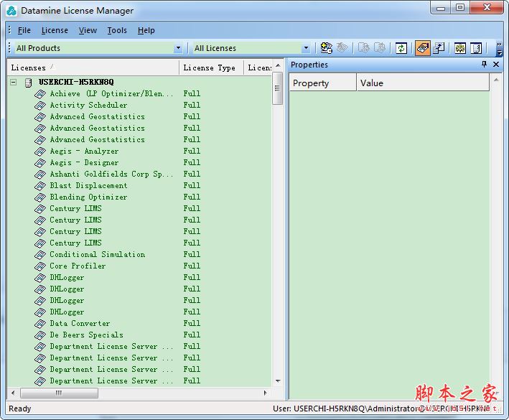This screenshot has width=509, height=420.
Task: Collapse the USERCHI-H5RKN8Q tree node
Action: coord(14,82)
